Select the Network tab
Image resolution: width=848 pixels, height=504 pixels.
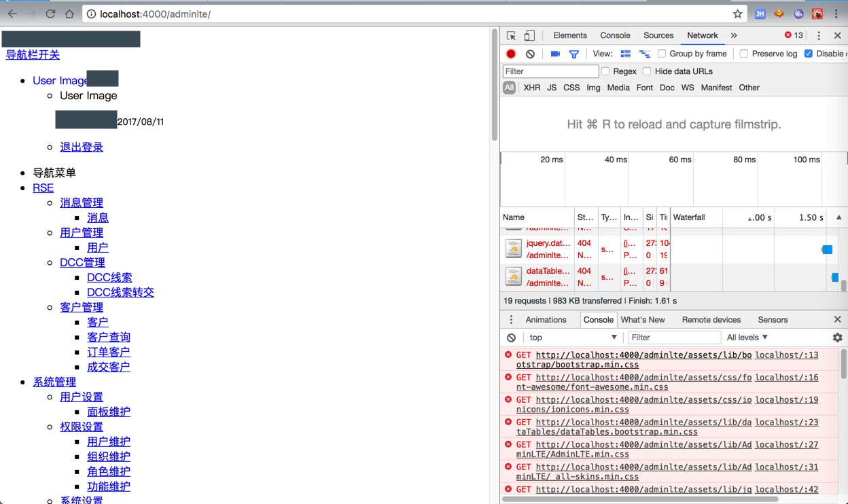tap(702, 35)
